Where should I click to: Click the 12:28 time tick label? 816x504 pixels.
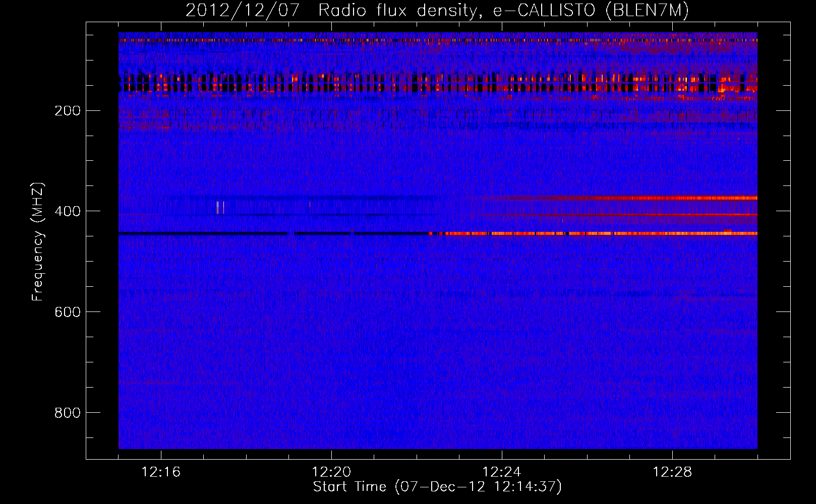pos(673,472)
